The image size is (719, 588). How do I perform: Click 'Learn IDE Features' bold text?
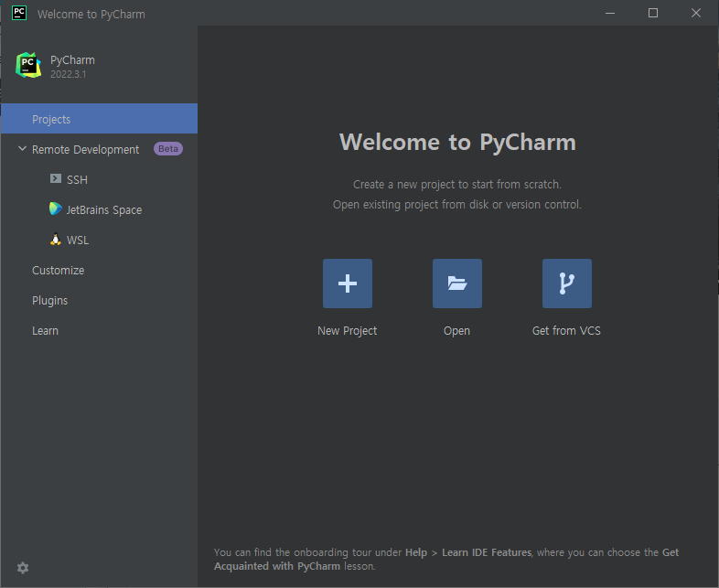[x=487, y=552]
